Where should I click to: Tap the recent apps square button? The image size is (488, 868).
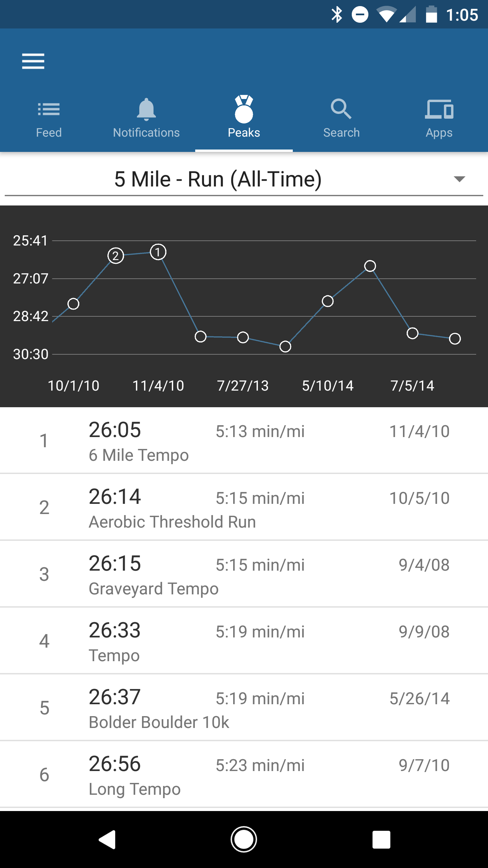point(381,840)
